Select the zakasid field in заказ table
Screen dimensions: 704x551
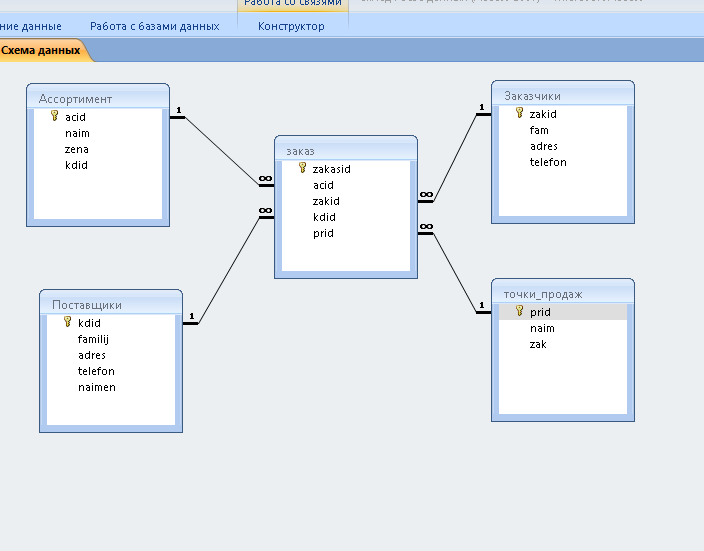tap(346, 169)
